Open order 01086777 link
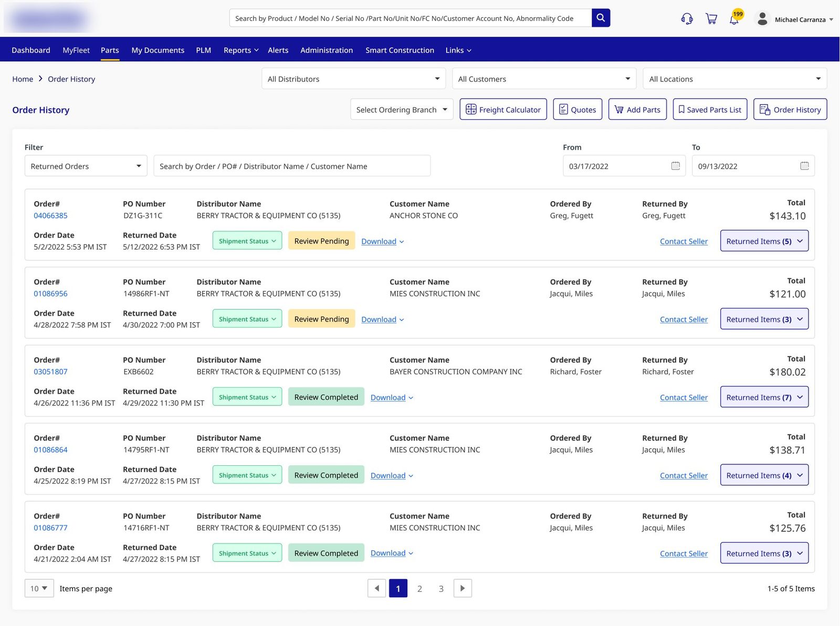This screenshot has width=840, height=626. [x=50, y=528]
